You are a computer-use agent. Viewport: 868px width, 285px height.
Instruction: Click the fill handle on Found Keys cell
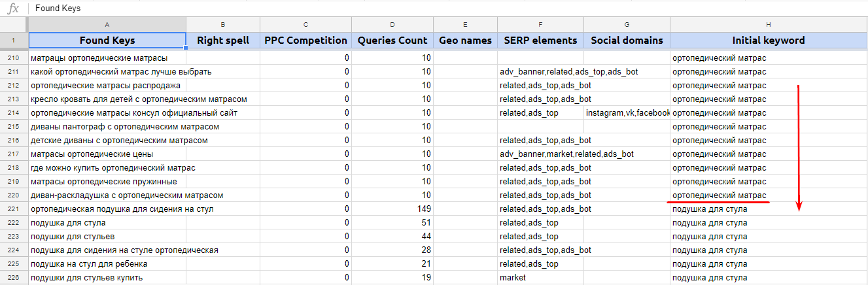186,48
